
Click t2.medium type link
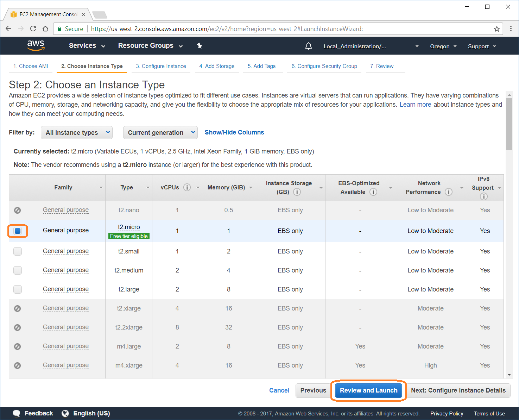(129, 270)
